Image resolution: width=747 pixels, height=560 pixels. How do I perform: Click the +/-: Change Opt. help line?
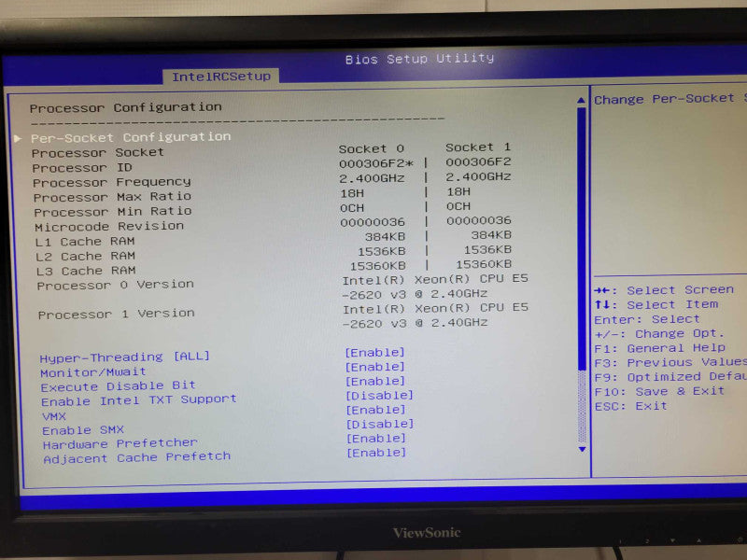point(659,333)
